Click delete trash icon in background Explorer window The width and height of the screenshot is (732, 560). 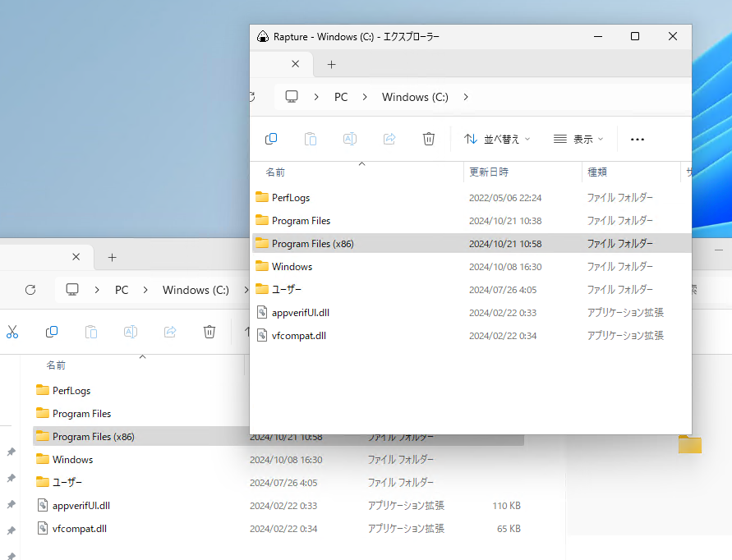pyautogui.click(x=209, y=332)
